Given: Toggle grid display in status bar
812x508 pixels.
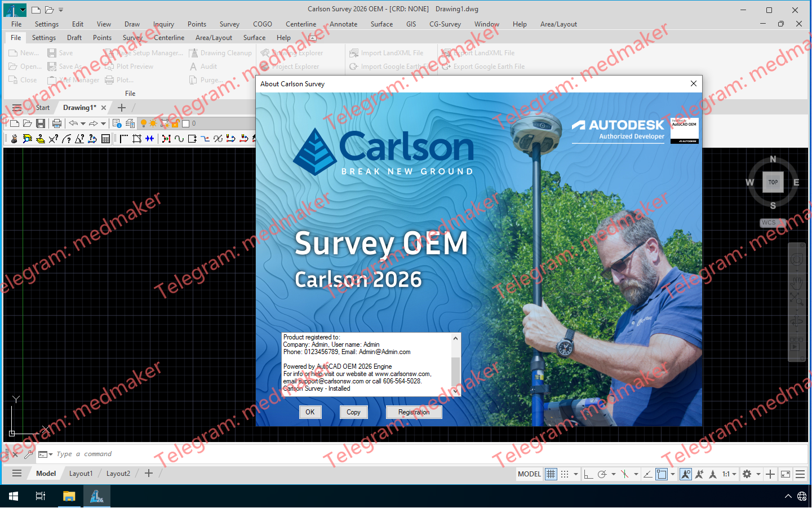Looking at the screenshot, I should tap(551, 474).
